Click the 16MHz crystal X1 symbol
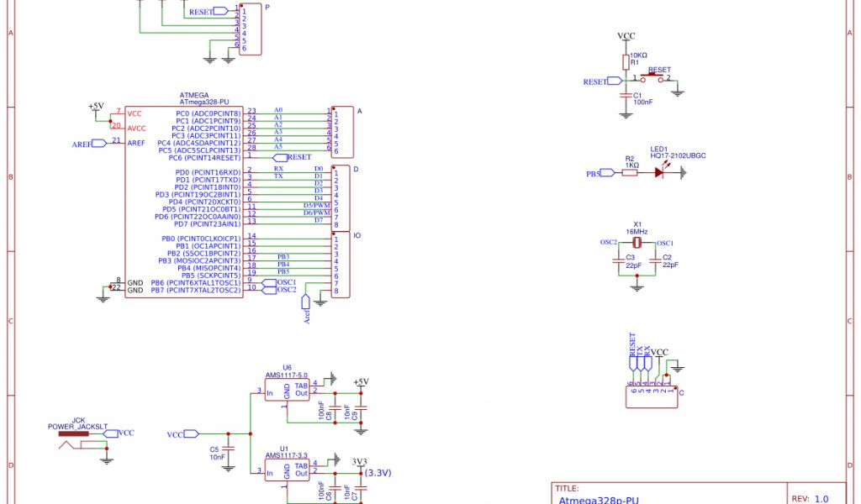861x504 pixels. (637, 243)
